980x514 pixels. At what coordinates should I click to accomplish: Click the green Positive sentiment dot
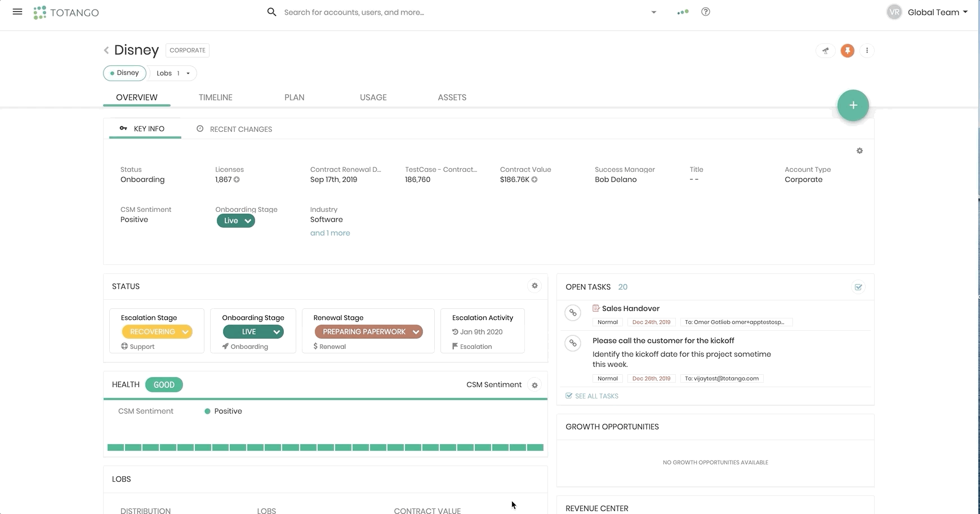[207, 411]
